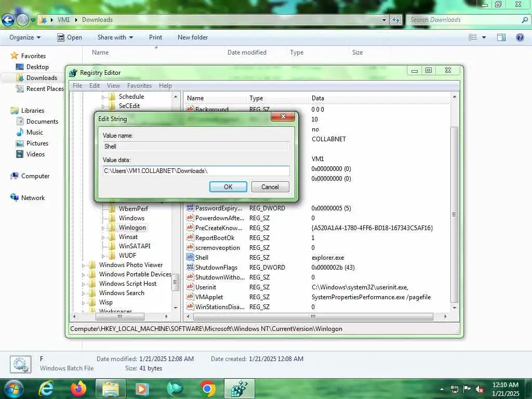Open Registry Editor Favorites menu
Viewport: 532px width, 399px height.
(x=139, y=86)
